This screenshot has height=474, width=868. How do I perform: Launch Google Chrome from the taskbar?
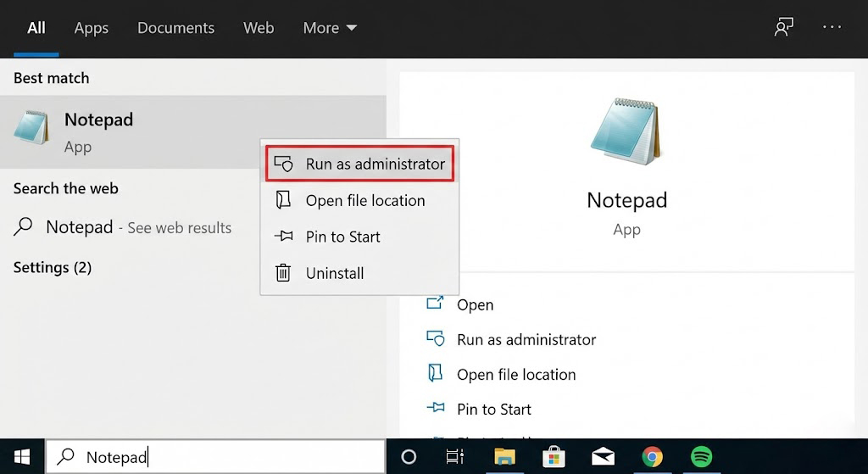[x=652, y=457]
